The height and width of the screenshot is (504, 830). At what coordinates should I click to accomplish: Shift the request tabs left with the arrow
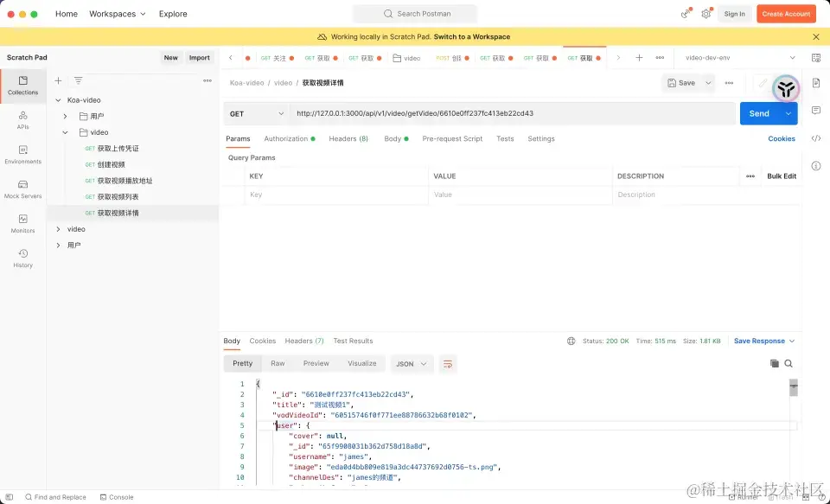(231, 58)
